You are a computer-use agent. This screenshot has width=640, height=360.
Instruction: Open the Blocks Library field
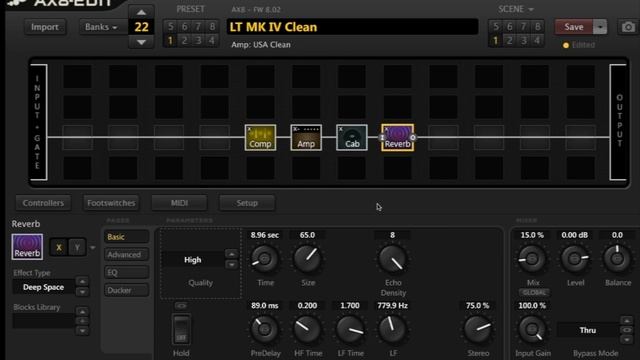pyautogui.click(x=43, y=321)
